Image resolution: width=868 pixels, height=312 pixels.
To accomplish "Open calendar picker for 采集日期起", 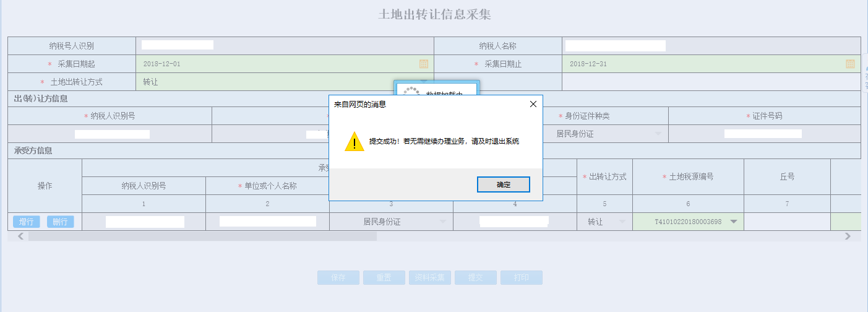I will click(424, 64).
